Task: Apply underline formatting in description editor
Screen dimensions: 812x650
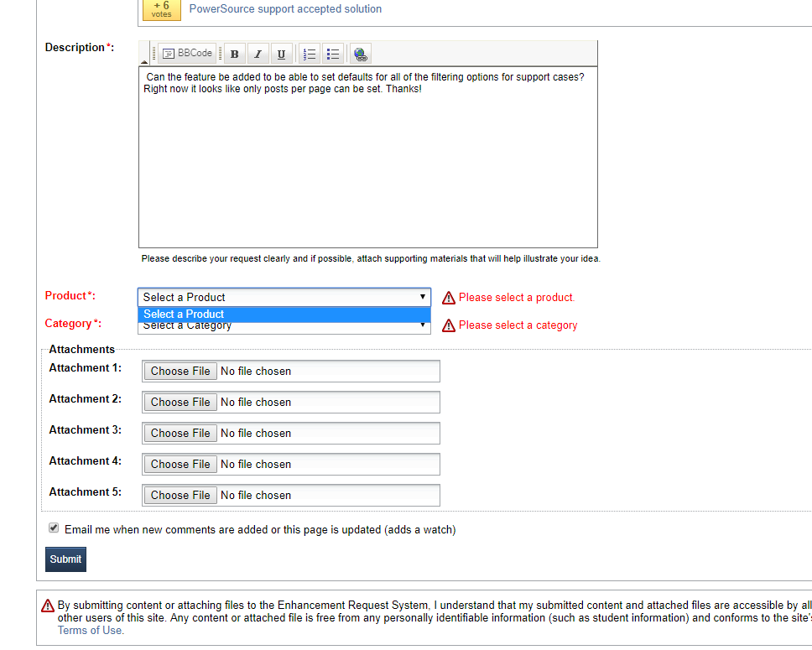Action: pos(281,54)
